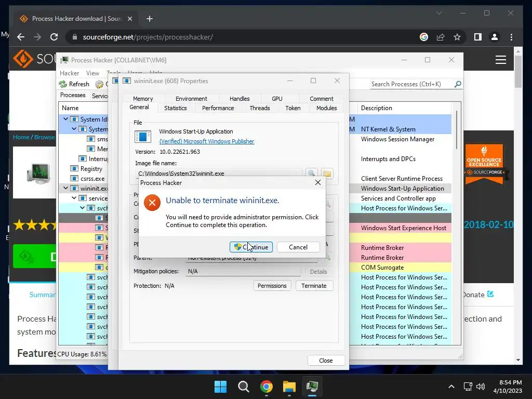Image resolution: width=532 pixels, height=399 pixels.
Task: Collapse the services tree node
Action: tap(74, 198)
